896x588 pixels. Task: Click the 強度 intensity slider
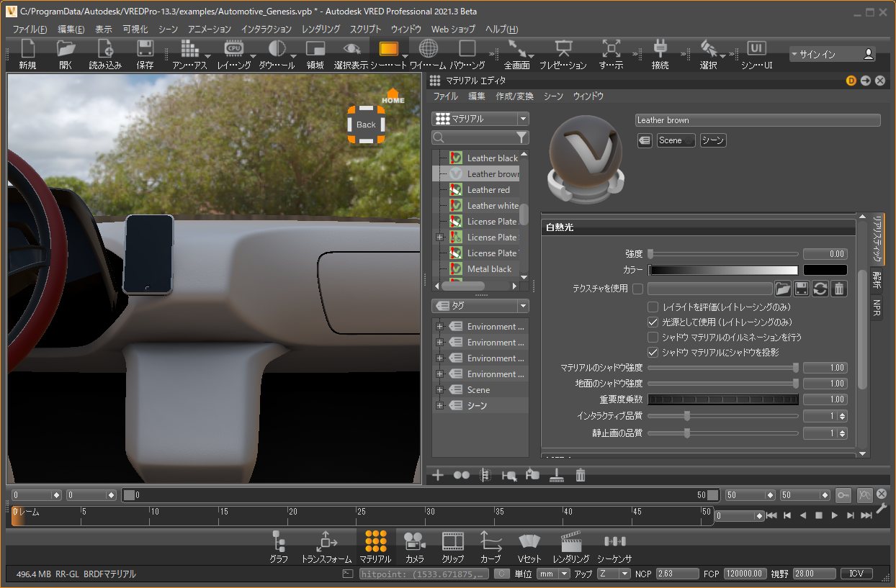pyautogui.click(x=723, y=254)
